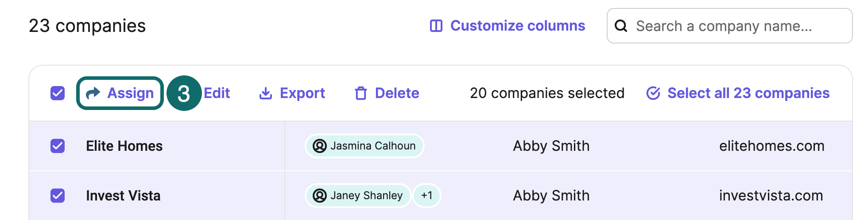Click Janey Shanley's avatar icon

point(320,196)
